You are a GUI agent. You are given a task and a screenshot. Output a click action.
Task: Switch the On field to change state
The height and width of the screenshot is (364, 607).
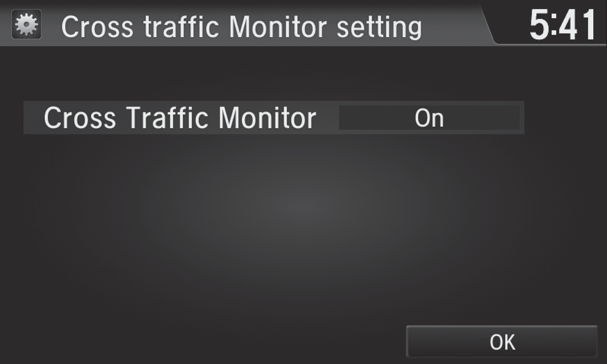(429, 117)
